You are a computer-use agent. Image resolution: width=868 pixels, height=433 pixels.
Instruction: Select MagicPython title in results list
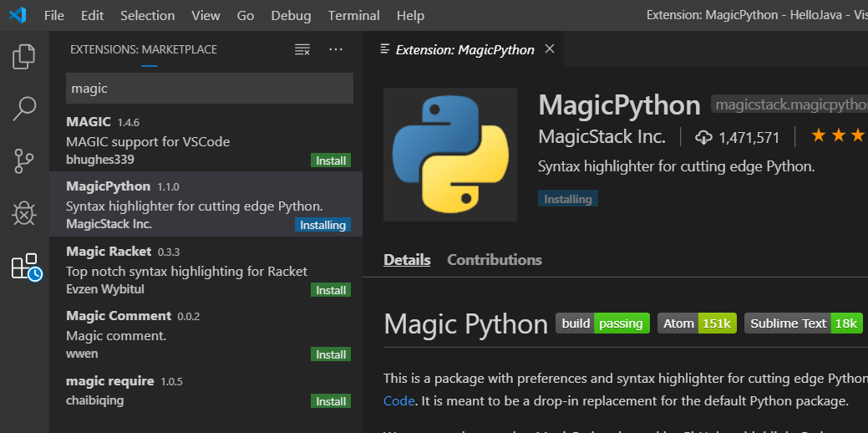[x=108, y=186]
